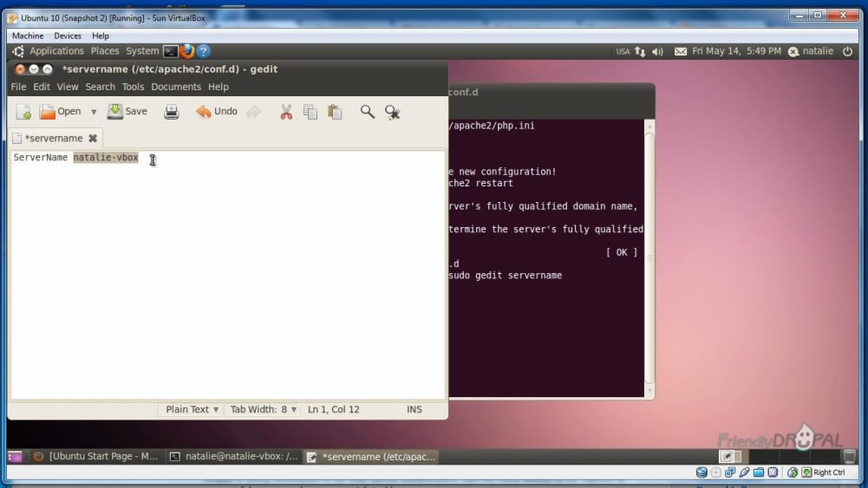This screenshot has height=488, width=868.
Task: Create a new document in gedit
Action: pos(23,112)
